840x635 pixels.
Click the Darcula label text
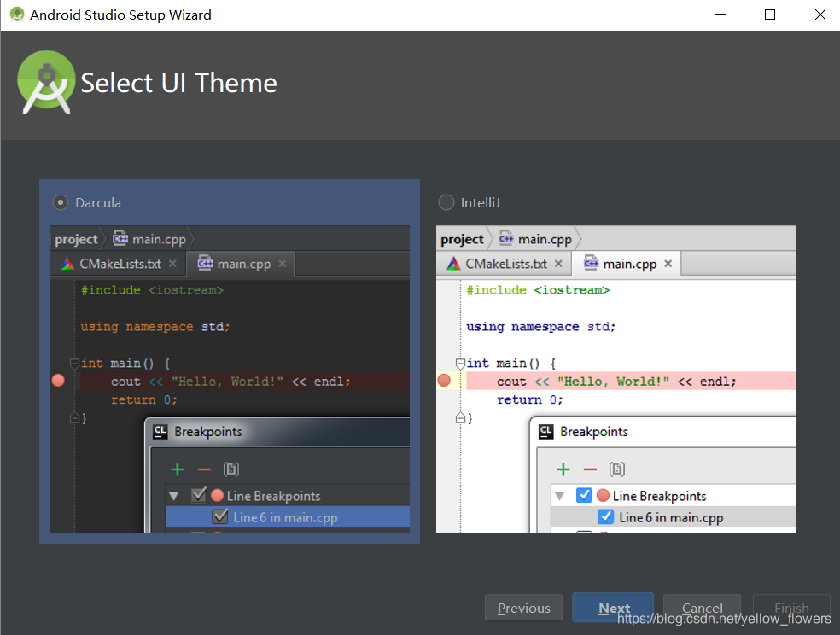98,203
